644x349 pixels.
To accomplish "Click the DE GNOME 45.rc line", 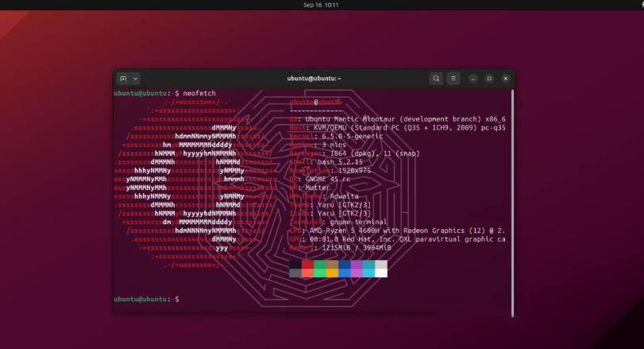I will [x=319, y=179].
